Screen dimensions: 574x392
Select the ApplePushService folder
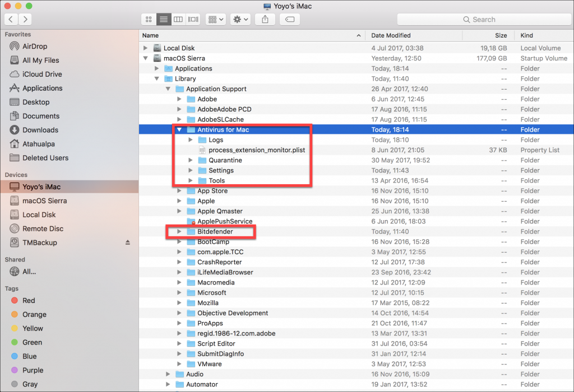click(x=356, y=221)
